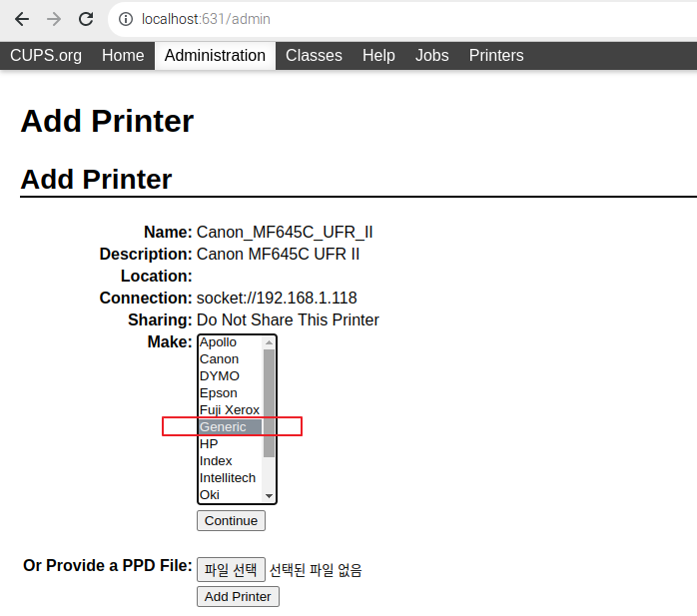
Task: Go to the Jobs tab
Action: coord(431,56)
